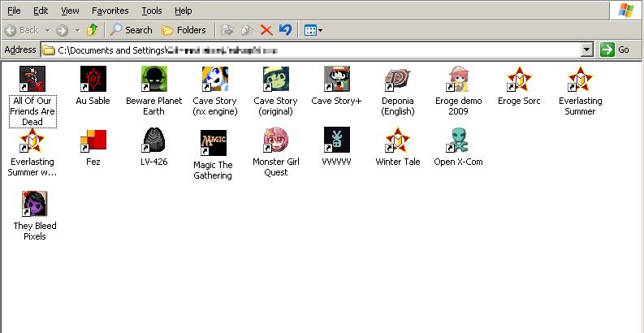
Task: Open the Help menu
Action: [184, 11]
